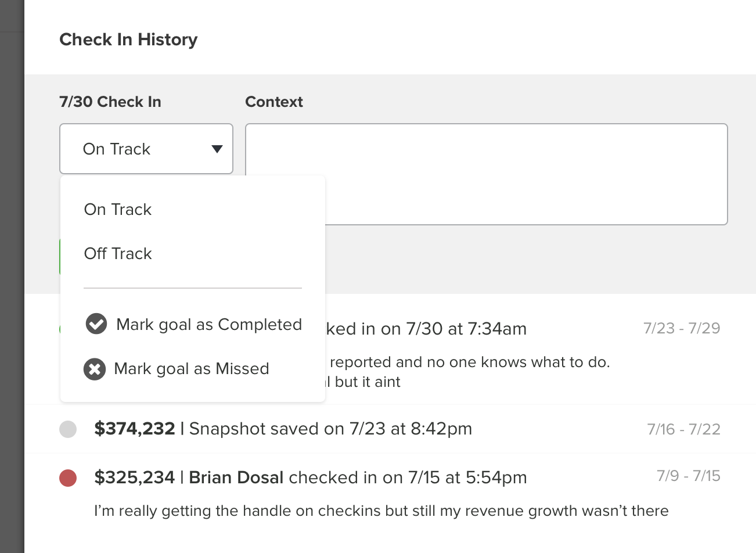756x553 pixels.
Task: Click the $325,234 check-in amount
Action: 135,477
